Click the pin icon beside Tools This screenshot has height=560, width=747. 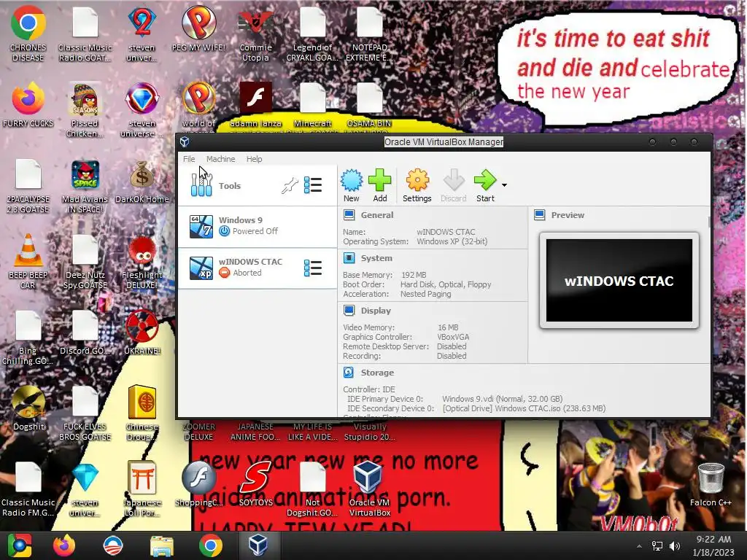(x=289, y=186)
